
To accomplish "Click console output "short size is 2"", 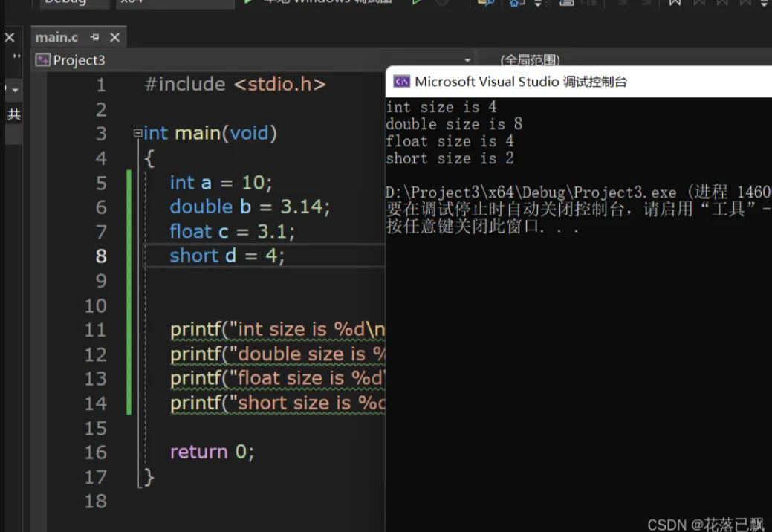I will [x=450, y=158].
